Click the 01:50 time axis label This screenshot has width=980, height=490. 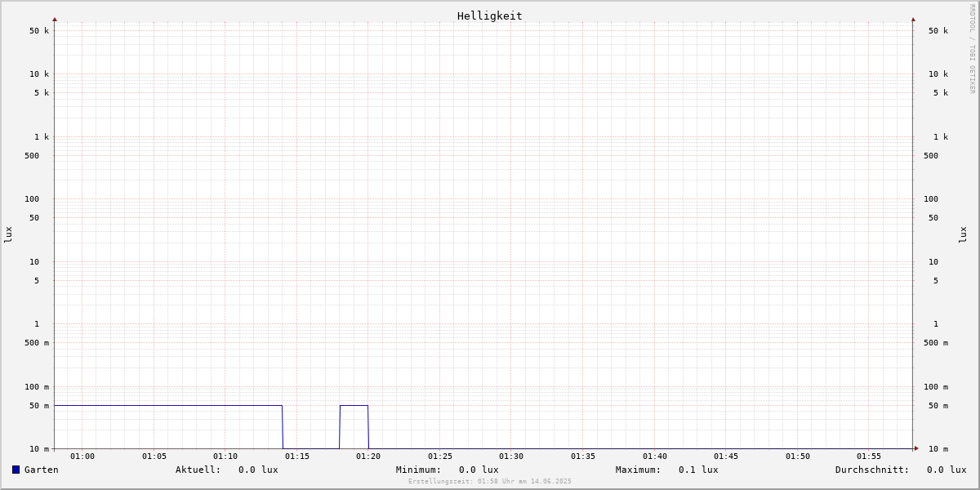click(x=798, y=457)
